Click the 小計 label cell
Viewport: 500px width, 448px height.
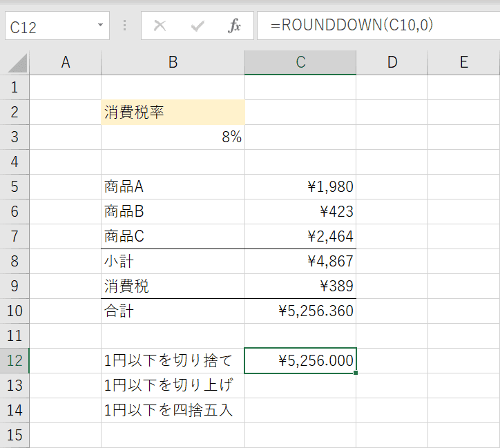point(173,262)
